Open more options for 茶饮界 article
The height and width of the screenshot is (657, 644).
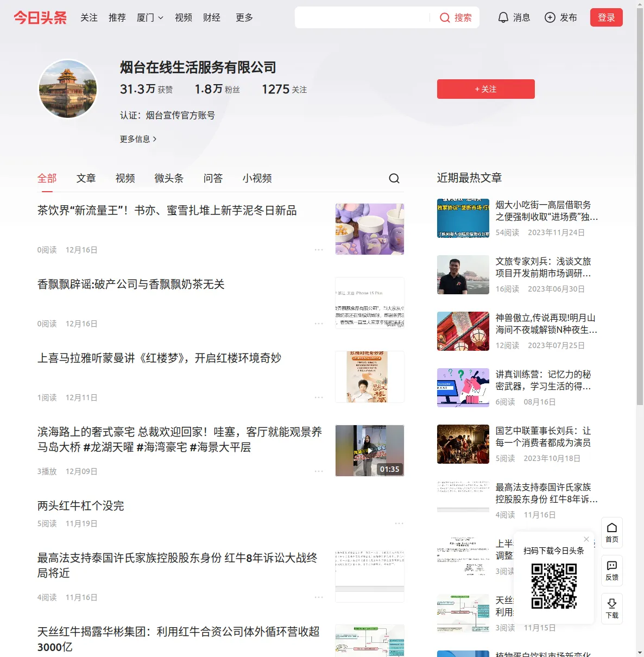(319, 250)
